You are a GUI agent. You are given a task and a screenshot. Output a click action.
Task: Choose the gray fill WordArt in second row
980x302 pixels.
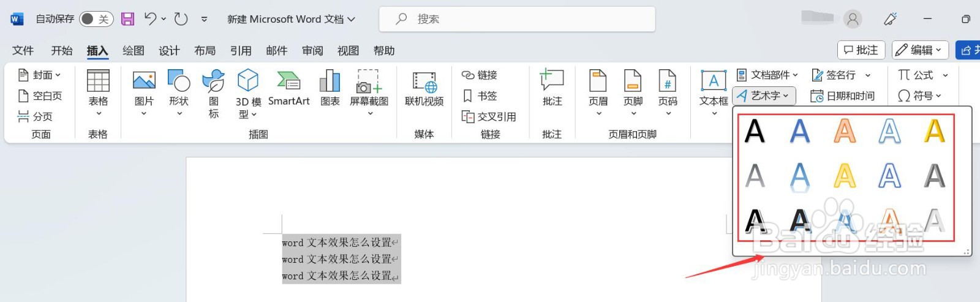pos(755,176)
